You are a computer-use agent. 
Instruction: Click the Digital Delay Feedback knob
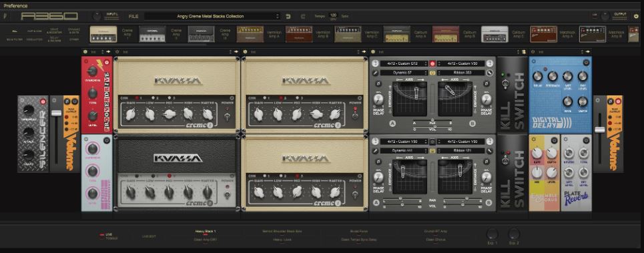coord(553,76)
